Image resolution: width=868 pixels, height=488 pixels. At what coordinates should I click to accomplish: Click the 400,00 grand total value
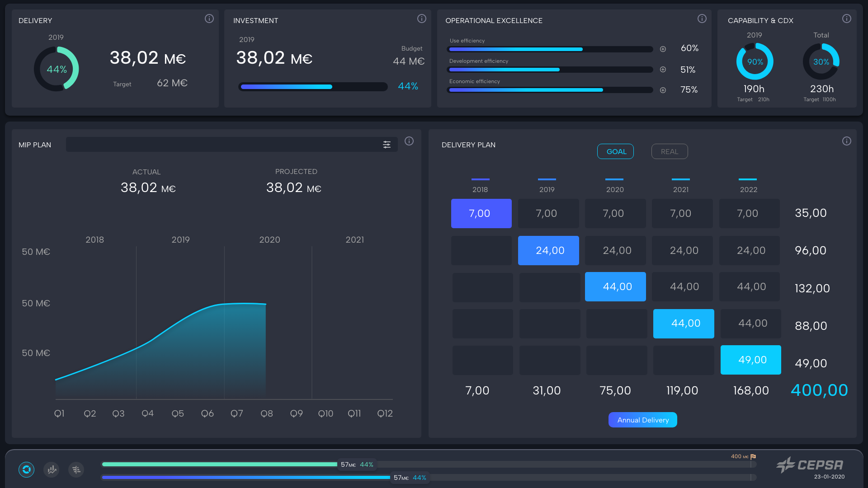coord(819,390)
